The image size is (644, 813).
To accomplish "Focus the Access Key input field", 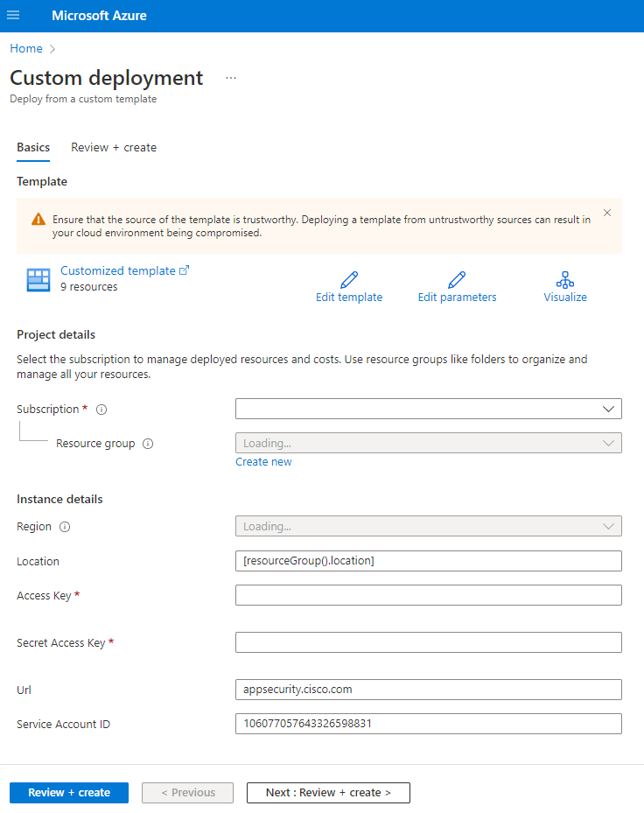I will pos(428,595).
